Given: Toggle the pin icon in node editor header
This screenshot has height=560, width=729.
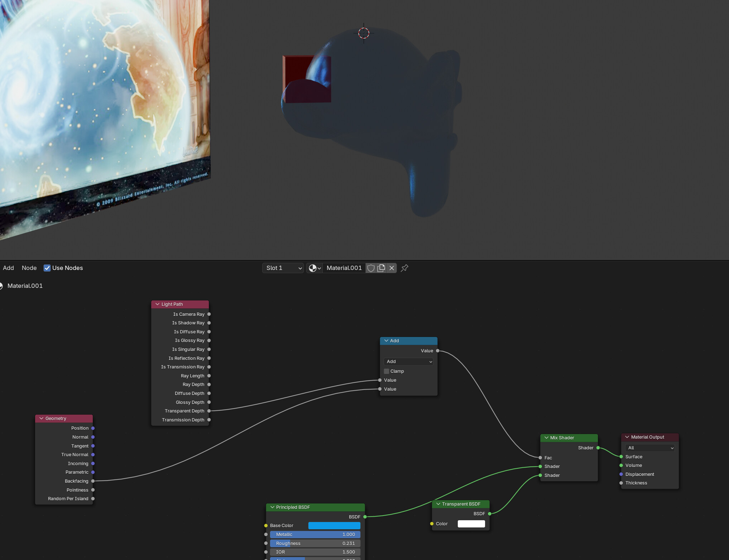Looking at the screenshot, I should coord(405,268).
